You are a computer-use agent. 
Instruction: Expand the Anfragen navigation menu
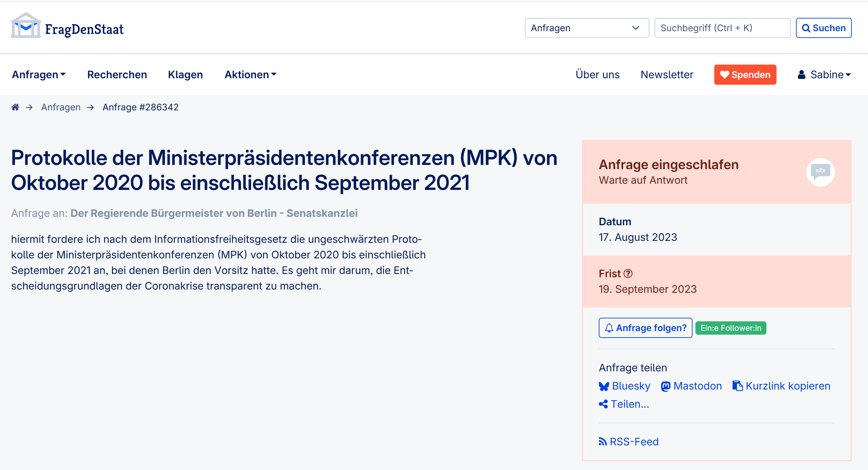click(39, 75)
